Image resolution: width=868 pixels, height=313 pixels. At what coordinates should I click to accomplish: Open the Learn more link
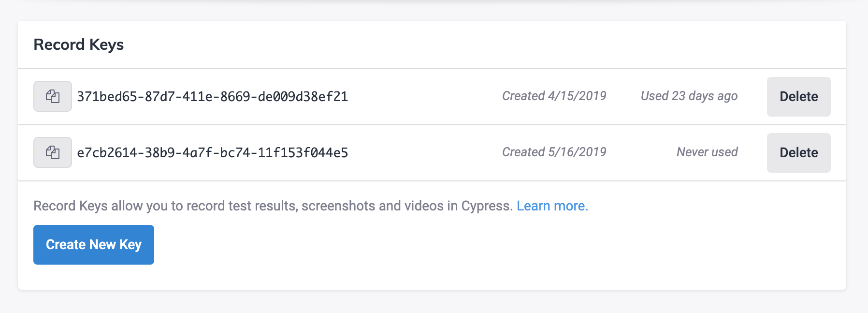[x=552, y=206]
